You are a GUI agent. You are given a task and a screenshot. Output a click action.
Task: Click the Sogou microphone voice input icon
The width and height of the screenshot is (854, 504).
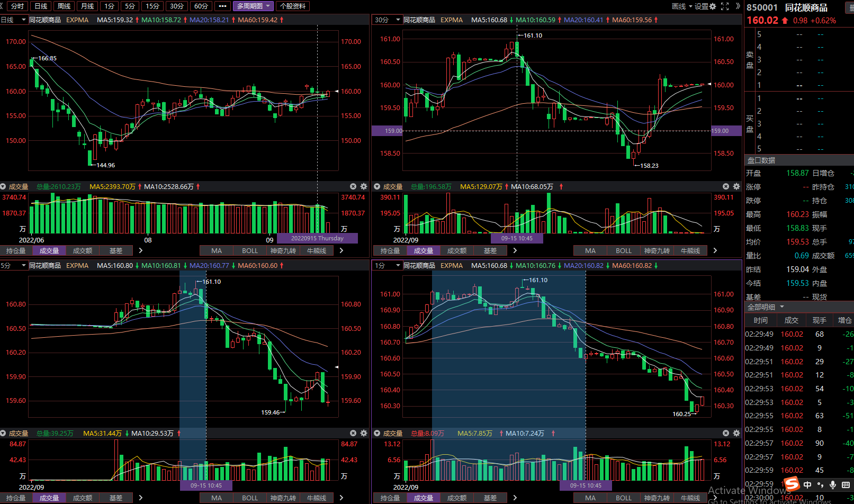[833, 484]
